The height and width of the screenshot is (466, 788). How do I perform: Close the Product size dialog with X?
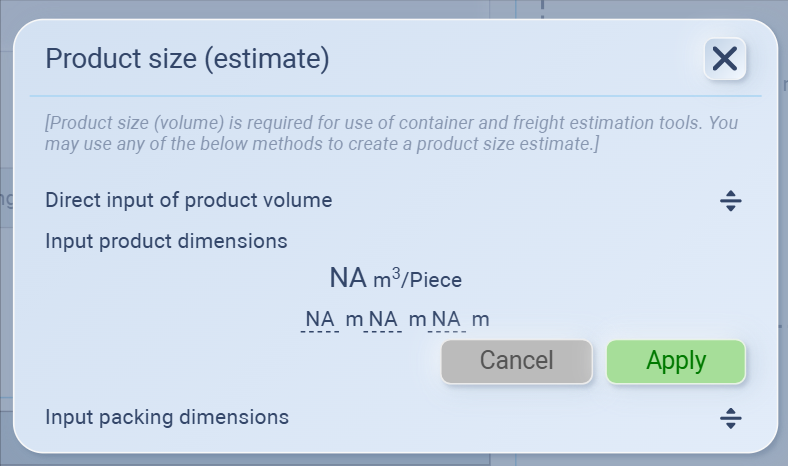[x=724, y=59]
